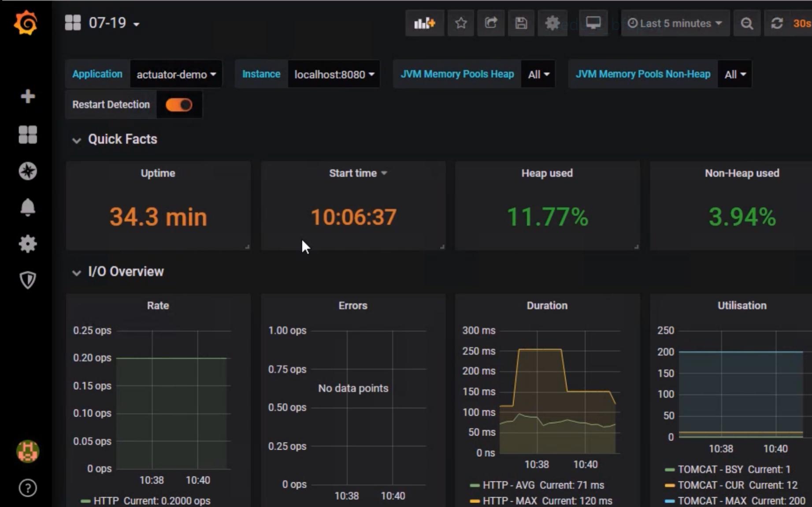Open the 07-19 dashboard title dropdown
Image resolution: width=812 pixels, height=507 pixels.
114,23
